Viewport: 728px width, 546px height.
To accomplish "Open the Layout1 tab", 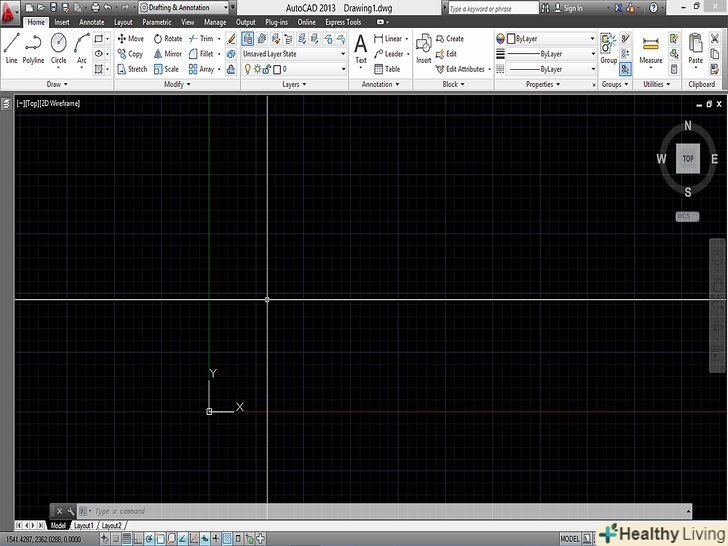I will [x=81, y=526].
